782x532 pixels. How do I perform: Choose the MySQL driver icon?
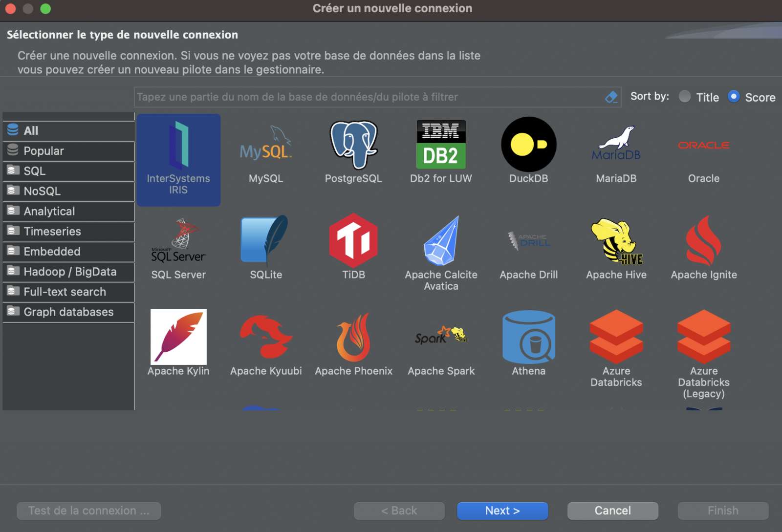click(266, 146)
